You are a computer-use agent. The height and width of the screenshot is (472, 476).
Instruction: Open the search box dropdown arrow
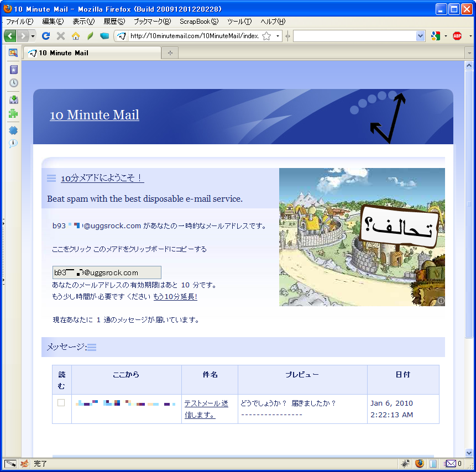[x=421, y=36]
